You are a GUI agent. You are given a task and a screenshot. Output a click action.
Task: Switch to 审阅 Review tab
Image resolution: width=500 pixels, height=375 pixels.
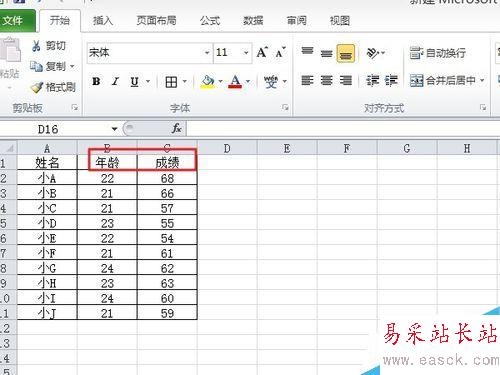[x=296, y=21]
